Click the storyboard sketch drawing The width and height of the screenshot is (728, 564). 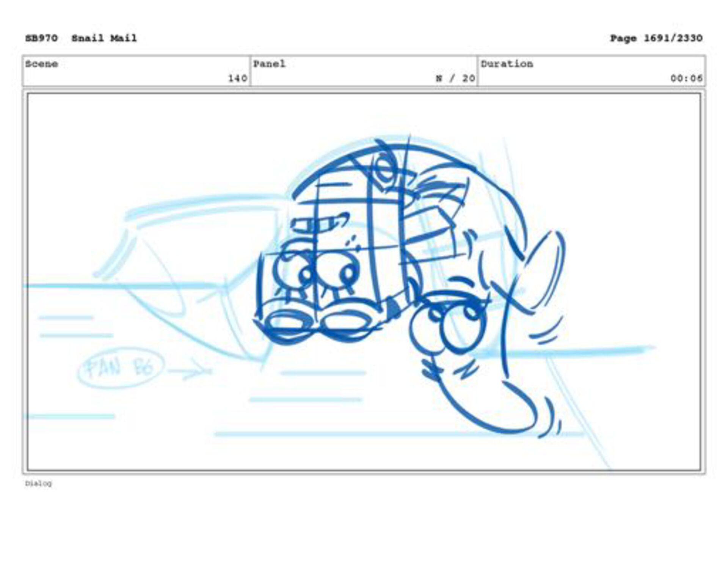coord(364,282)
